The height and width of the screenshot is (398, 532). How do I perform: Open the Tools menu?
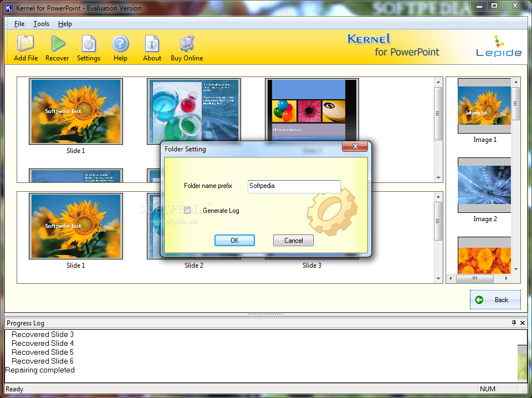[41, 24]
